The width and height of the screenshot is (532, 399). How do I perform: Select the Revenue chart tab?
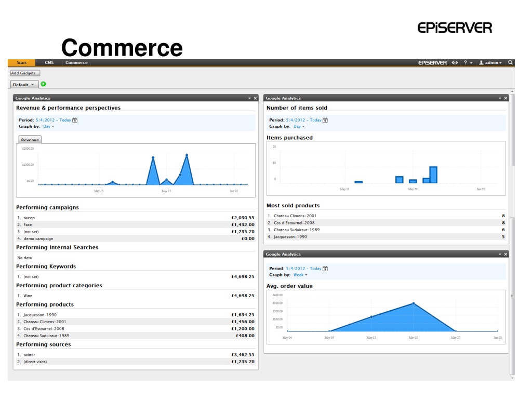(30, 140)
